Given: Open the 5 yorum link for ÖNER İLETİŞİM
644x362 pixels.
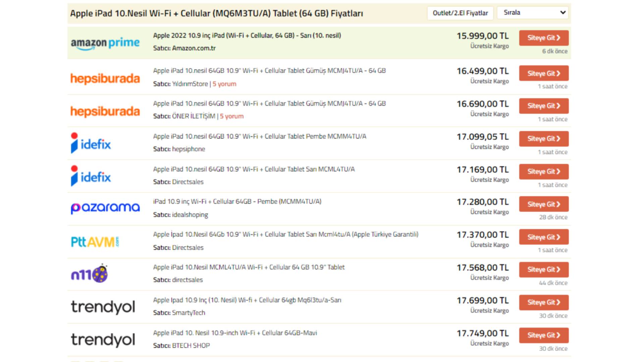Looking at the screenshot, I should [x=232, y=116].
